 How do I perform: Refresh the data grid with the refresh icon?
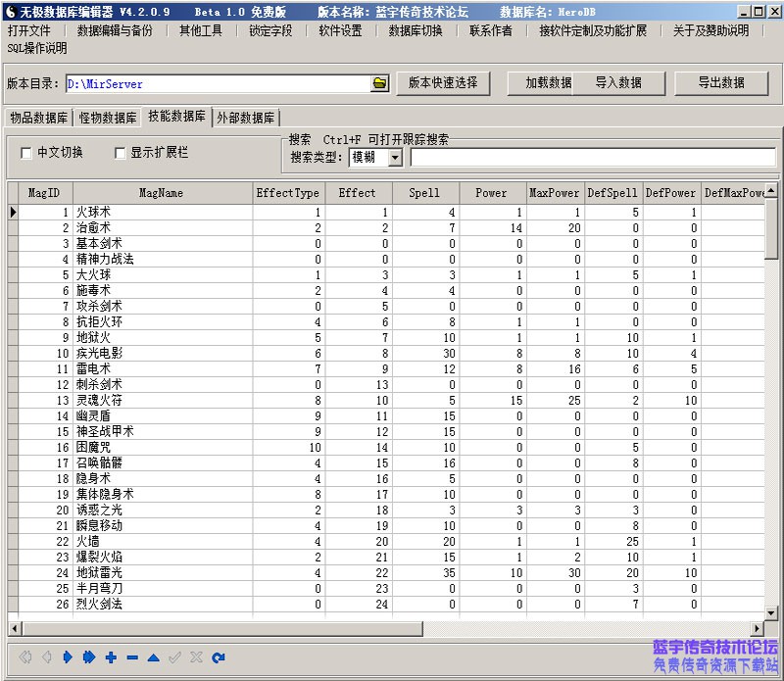[x=218, y=657]
